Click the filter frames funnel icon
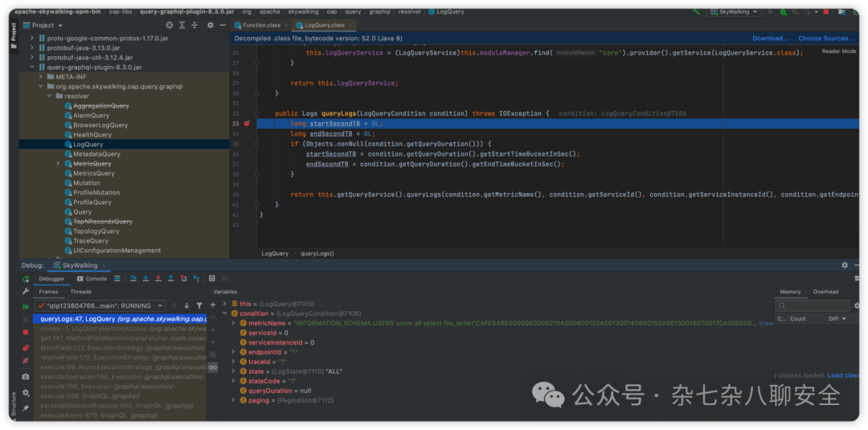The width and height of the screenshot is (868, 430). click(199, 305)
